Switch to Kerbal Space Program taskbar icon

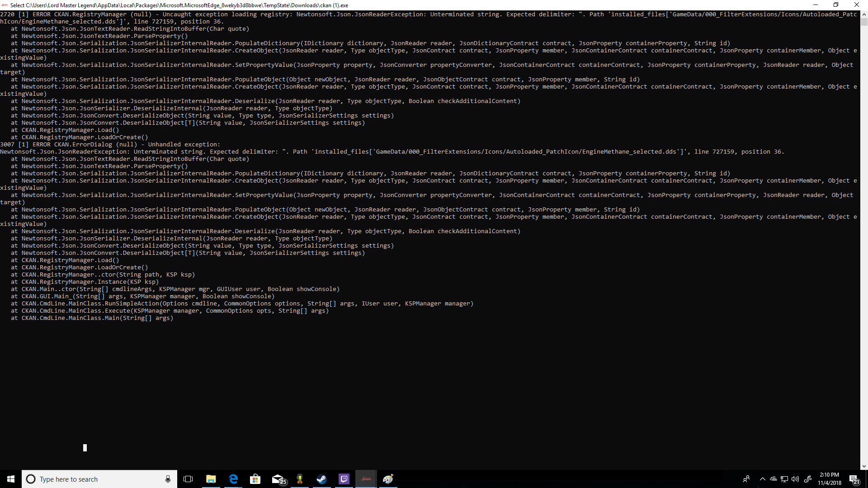coord(300,479)
